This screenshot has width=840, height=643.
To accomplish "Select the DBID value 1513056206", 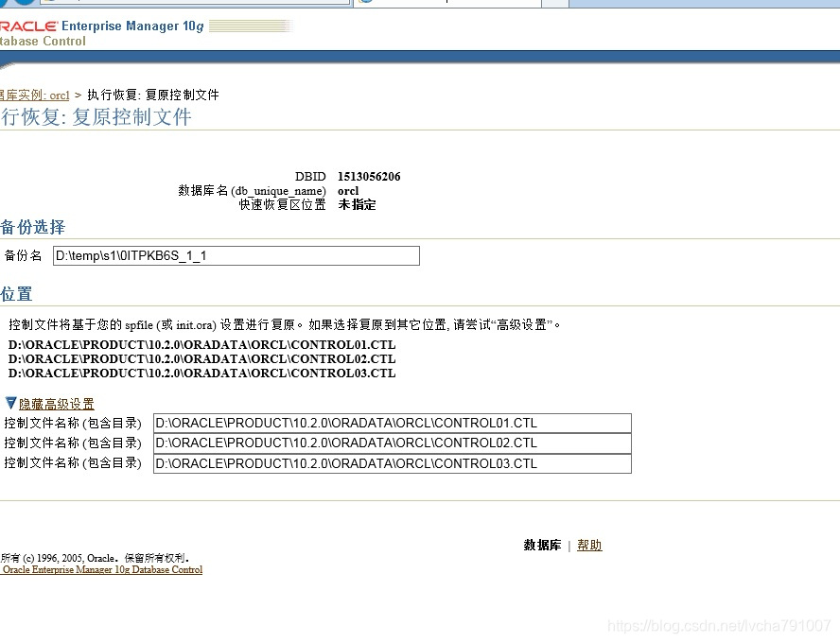I will (369, 177).
